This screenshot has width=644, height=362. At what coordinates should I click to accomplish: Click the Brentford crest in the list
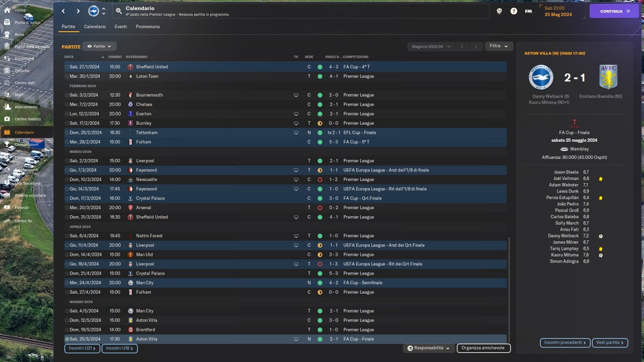click(130, 330)
